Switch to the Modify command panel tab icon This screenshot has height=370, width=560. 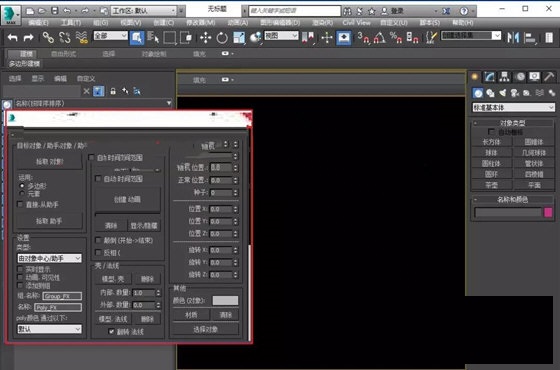[490, 77]
